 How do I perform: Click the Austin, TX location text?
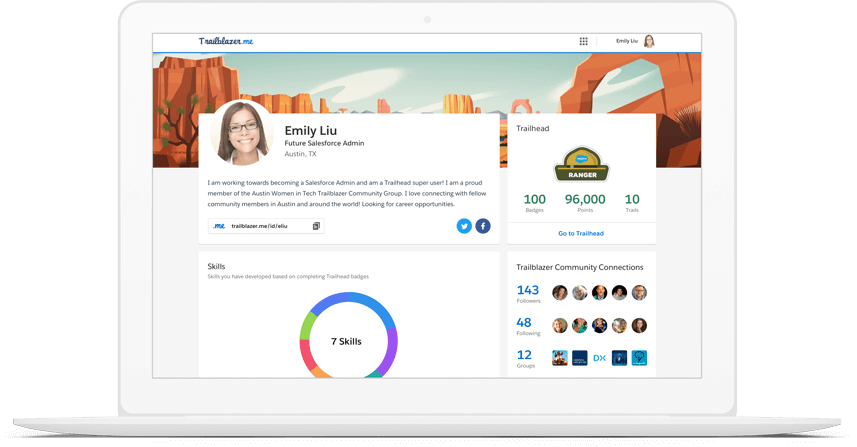300,154
